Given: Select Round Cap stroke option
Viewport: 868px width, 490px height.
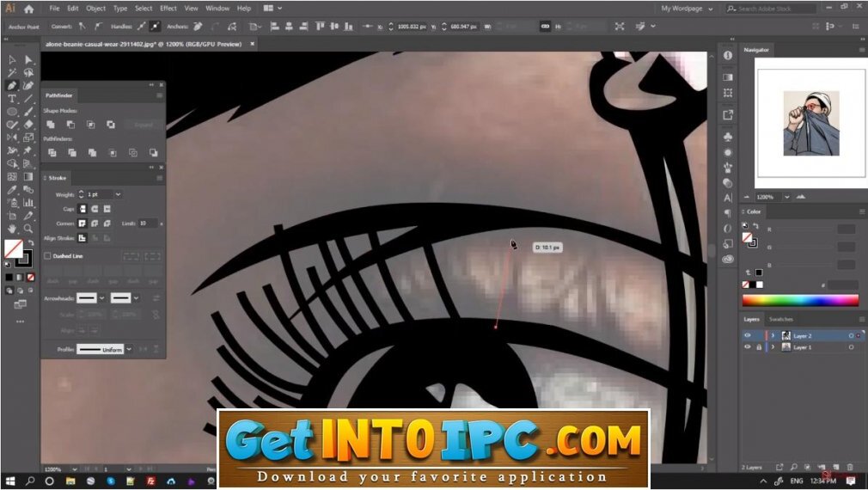Looking at the screenshot, I should (x=95, y=209).
